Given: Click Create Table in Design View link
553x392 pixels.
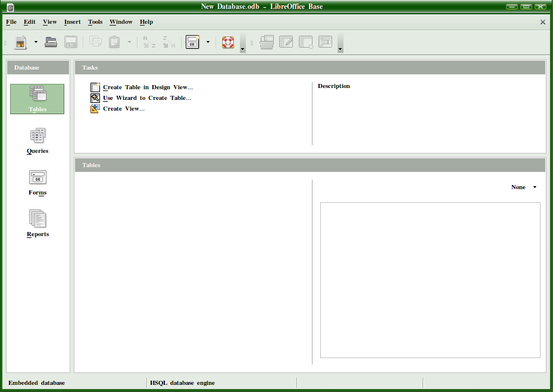Looking at the screenshot, I should 148,87.
